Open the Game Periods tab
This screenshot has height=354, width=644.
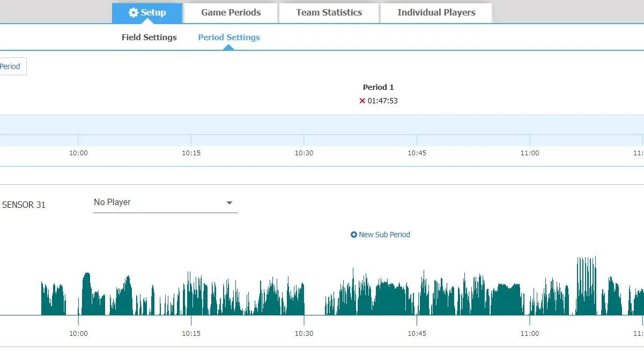coord(231,13)
